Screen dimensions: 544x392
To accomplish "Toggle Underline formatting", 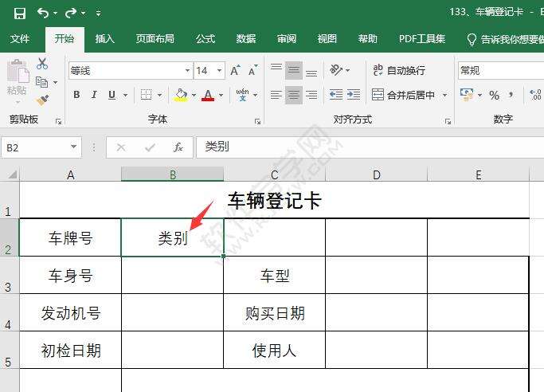I will pyautogui.click(x=112, y=95).
